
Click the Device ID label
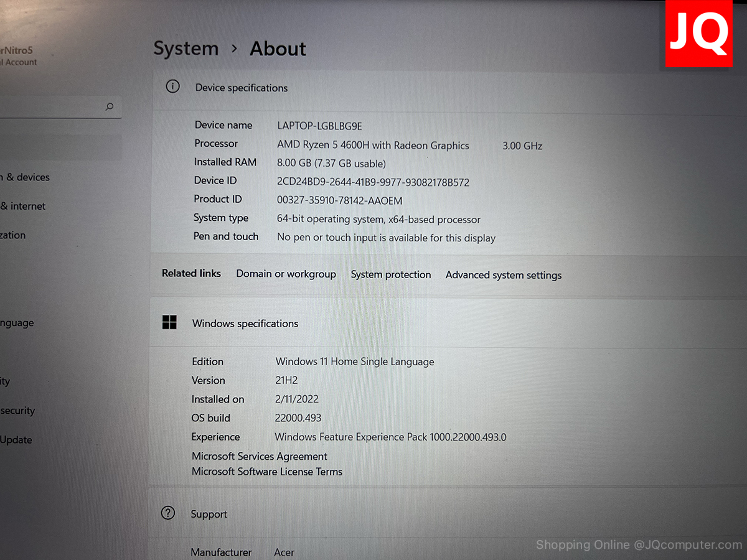point(215,180)
